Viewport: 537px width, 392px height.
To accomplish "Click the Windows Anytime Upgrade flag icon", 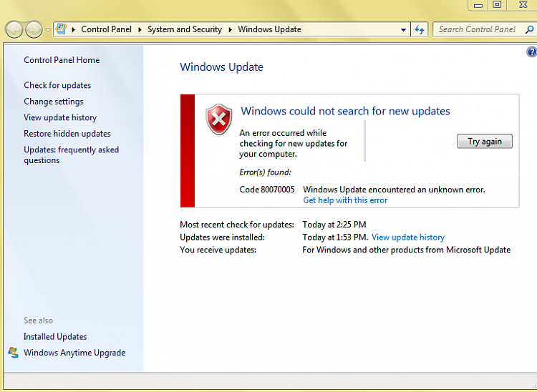I will tap(14, 353).
